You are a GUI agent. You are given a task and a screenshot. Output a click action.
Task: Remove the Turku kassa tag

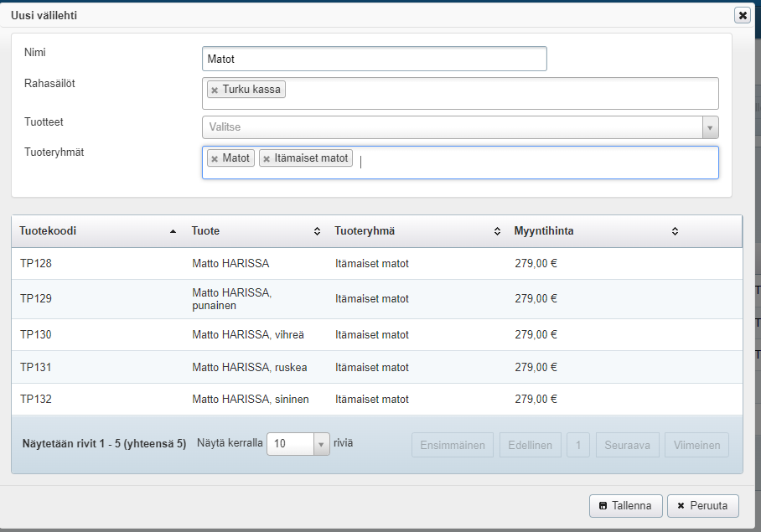click(x=215, y=90)
